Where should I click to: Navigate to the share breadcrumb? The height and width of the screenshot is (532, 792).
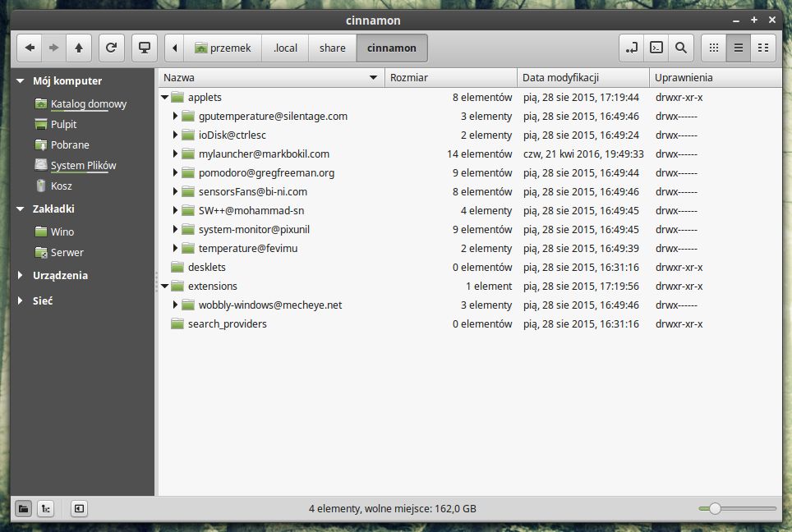(333, 48)
